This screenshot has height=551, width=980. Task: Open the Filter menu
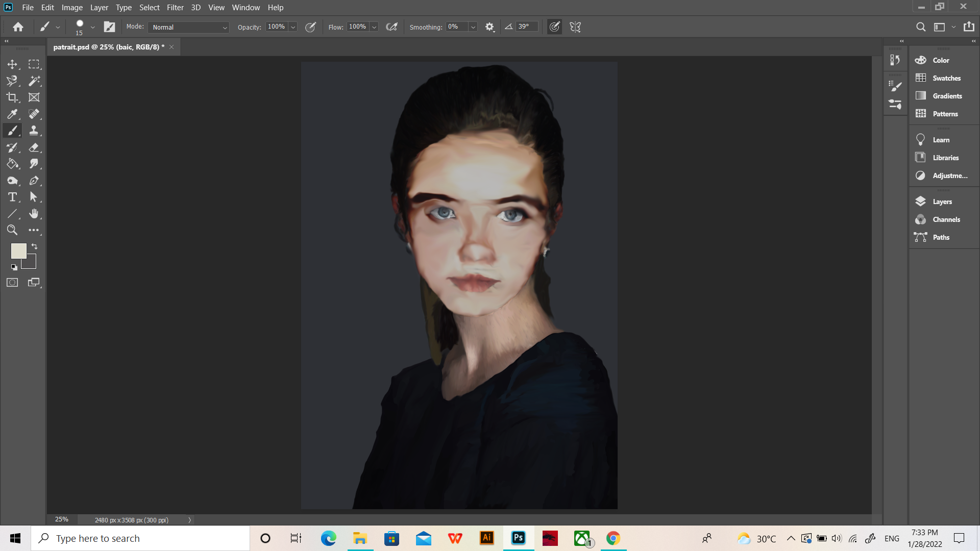pyautogui.click(x=175, y=7)
